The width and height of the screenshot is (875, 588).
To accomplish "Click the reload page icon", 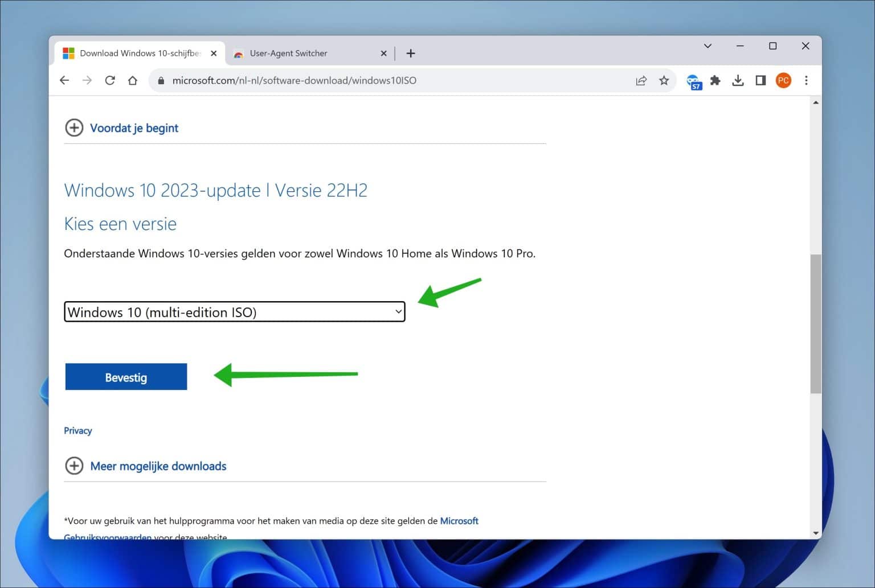I will 110,80.
